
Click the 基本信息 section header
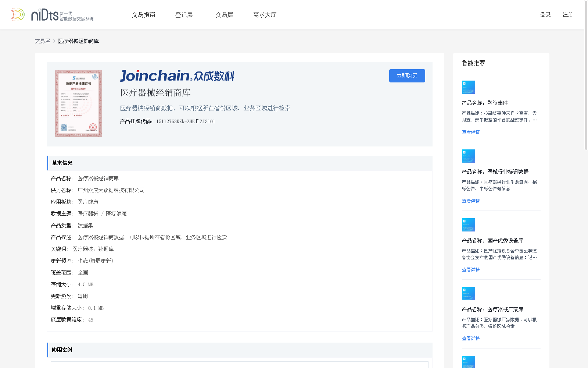point(240,163)
